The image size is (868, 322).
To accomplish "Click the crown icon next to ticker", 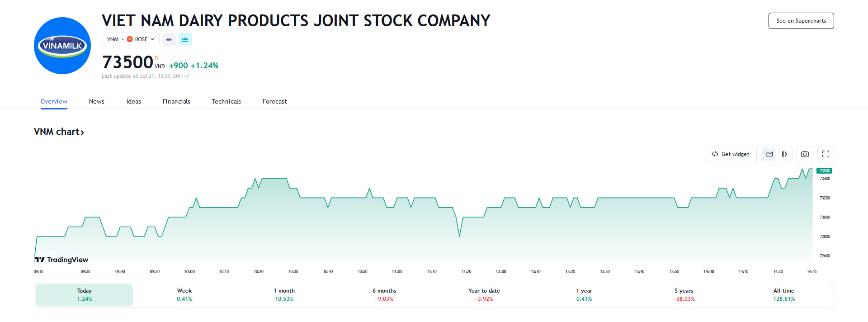I will tap(185, 39).
